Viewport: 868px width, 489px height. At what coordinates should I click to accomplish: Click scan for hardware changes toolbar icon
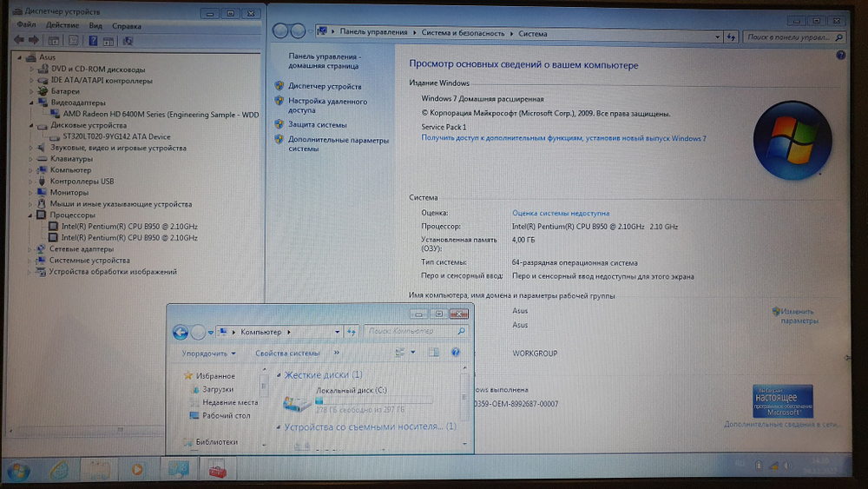(128, 41)
